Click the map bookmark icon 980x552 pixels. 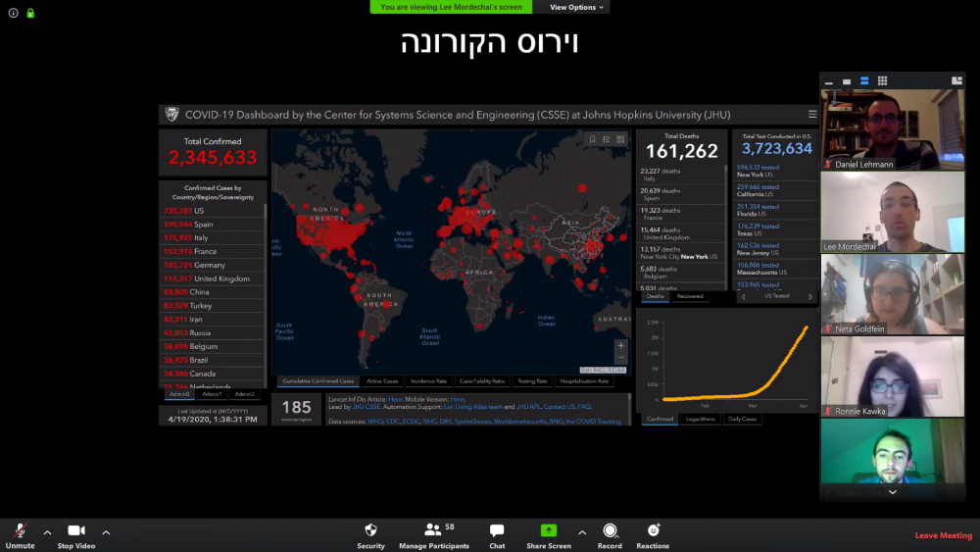click(593, 139)
